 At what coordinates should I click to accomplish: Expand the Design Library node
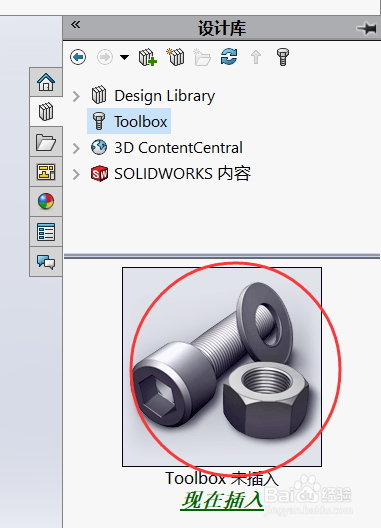(76, 96)
